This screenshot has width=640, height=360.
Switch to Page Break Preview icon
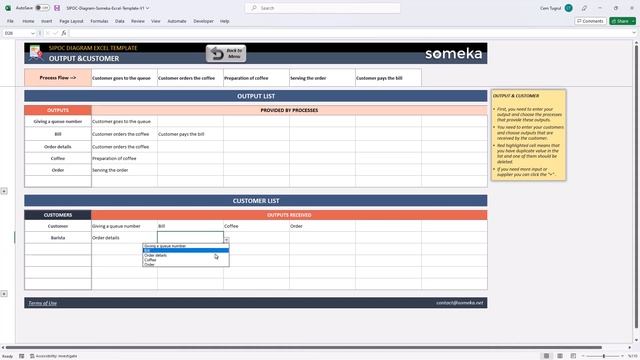pos(573,356)
